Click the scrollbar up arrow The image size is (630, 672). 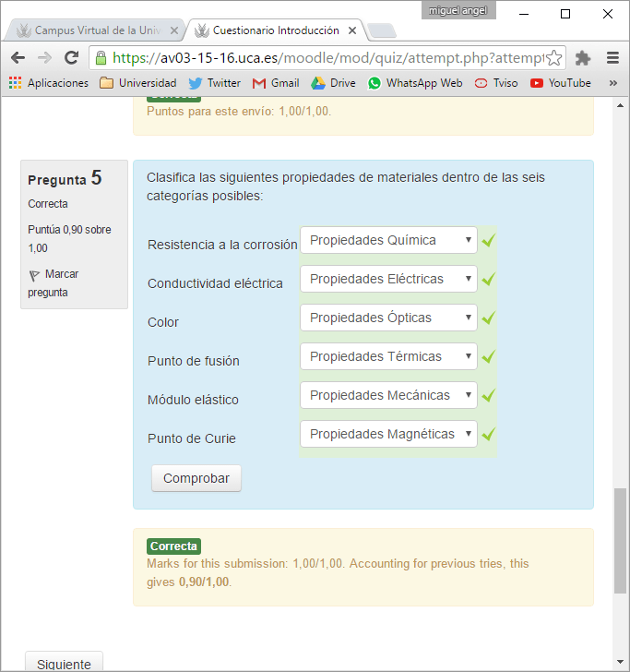pos(620,105)
